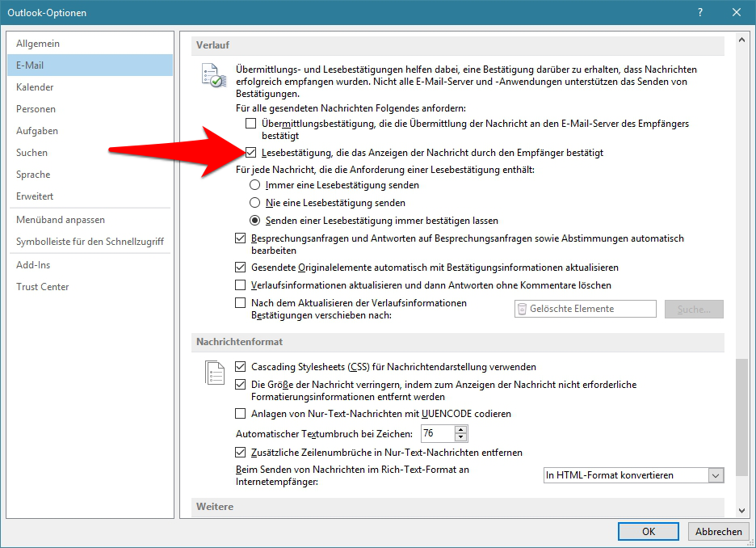The width and height of the screenshot is (756, 548).
Task: Open the In HTML-Format konvertieren dropdown
Action: coord(716,475)
